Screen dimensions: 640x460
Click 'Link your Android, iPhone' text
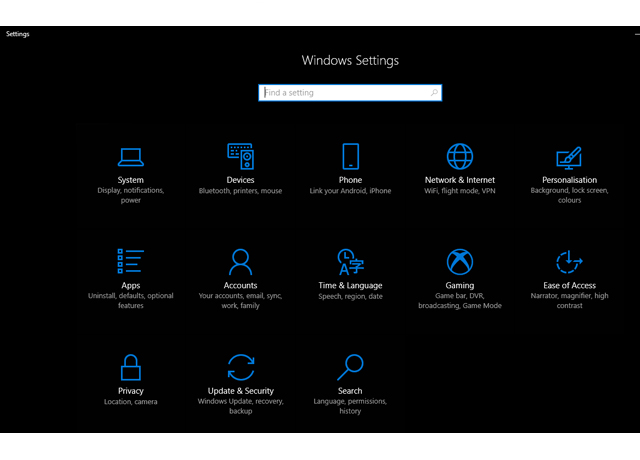(x=350, y=191)
